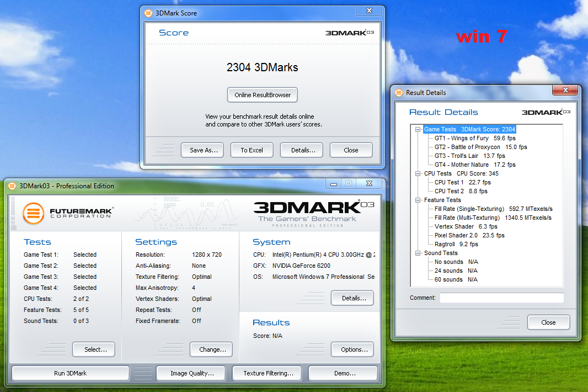
Task: Open the Online ResultBrowser
Action: 263,95
